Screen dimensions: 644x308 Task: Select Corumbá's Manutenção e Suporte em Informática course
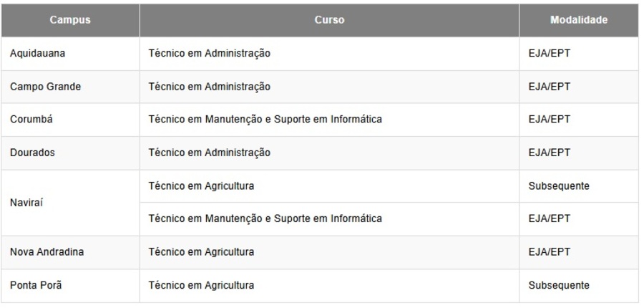coord(264,120)
